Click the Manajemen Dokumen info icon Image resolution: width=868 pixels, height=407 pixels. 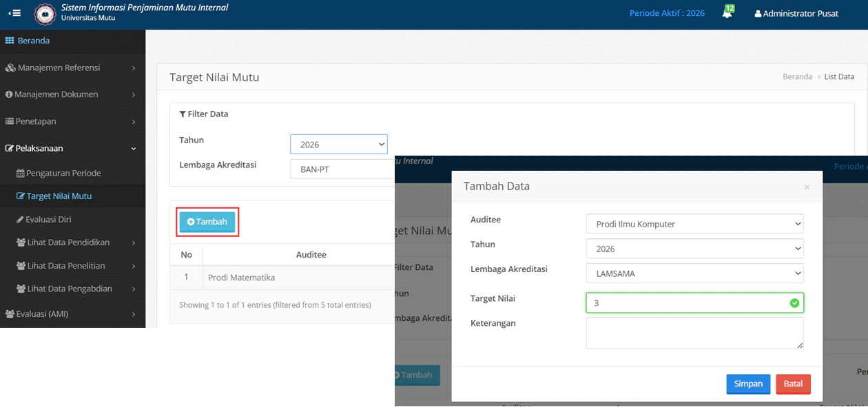(9, 94)
